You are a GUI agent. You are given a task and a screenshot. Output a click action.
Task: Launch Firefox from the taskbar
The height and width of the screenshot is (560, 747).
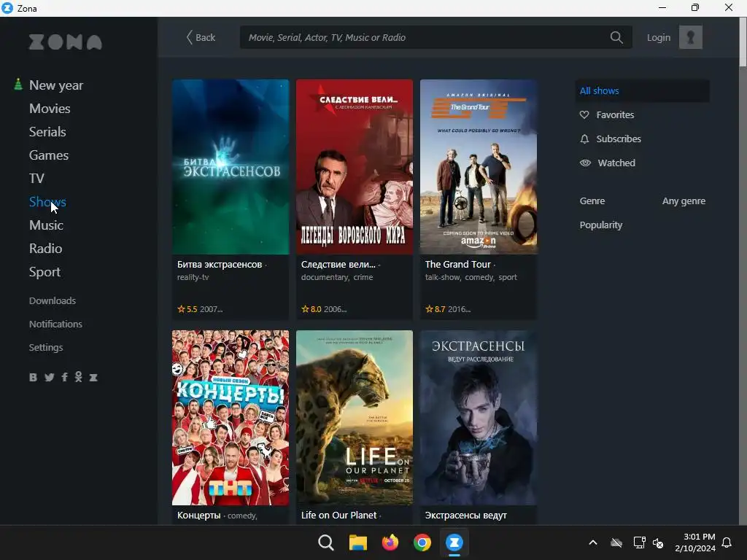pos(390,542)
